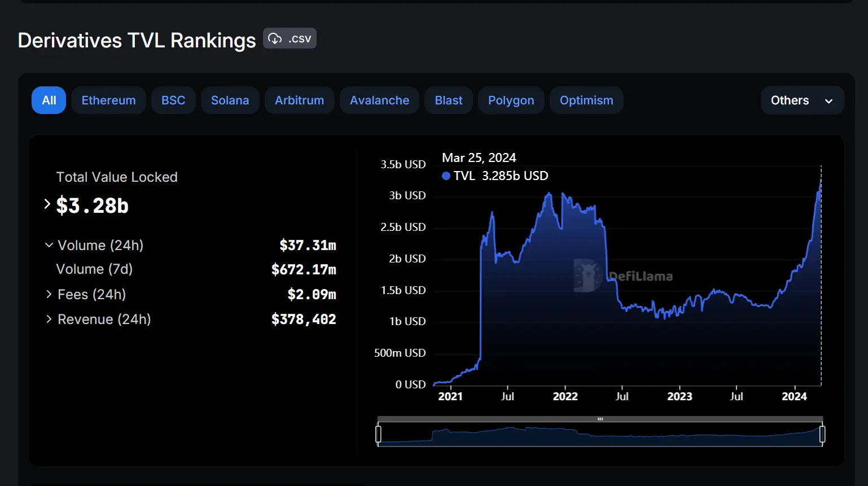The image size is (868, 486).
Task: Select the Blast chain filter
Action: [448, 100]
